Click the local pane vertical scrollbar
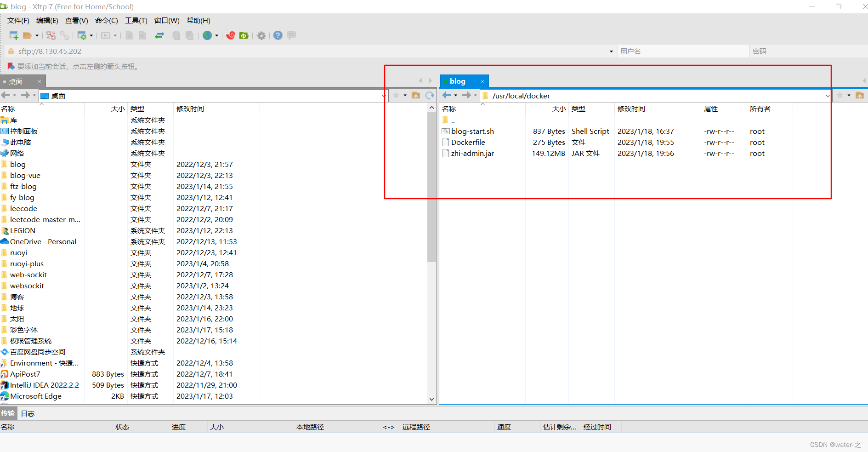 pos(431,187)
